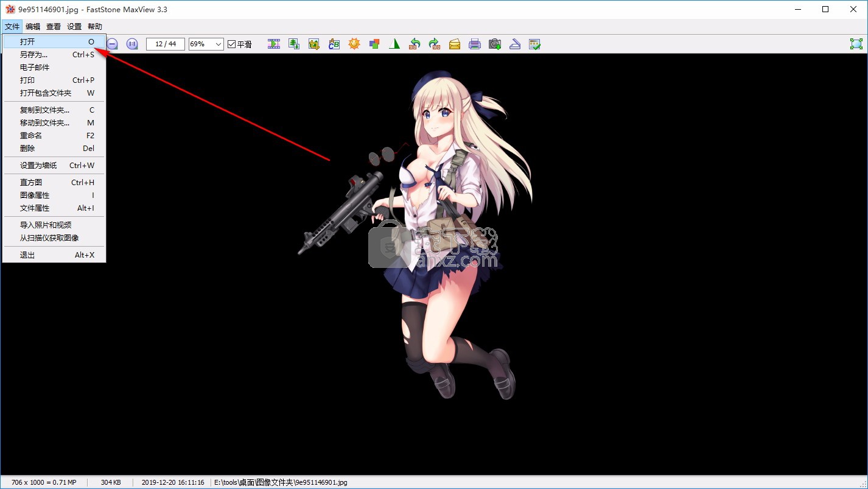Open the draw text tool icon

point(334,44)
